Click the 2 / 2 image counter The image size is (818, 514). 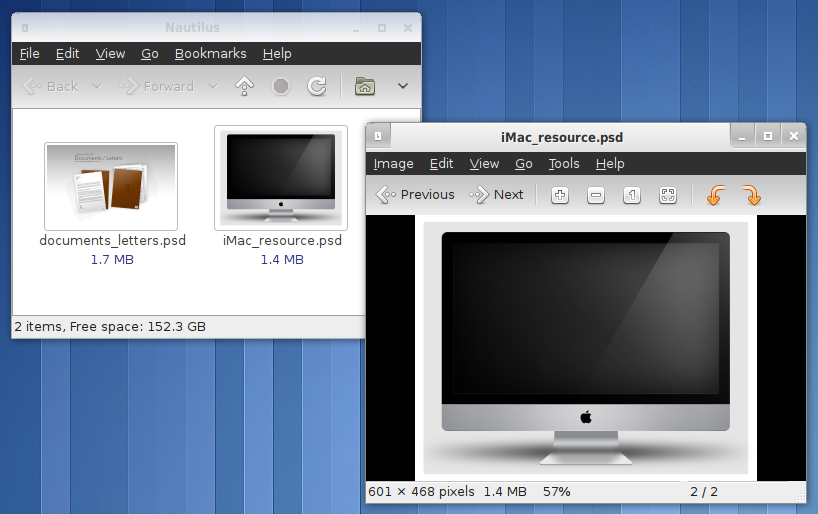pos(704,492)
